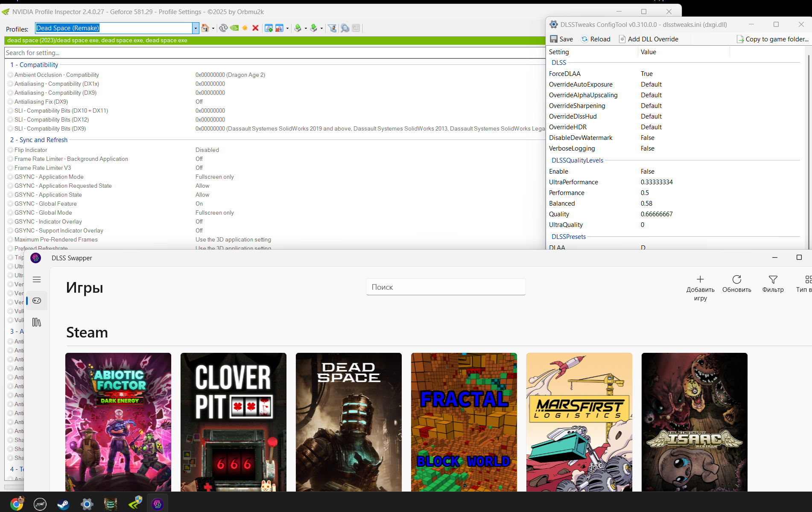Open the dropdown arrow next to the home icon
The image size is (812, 512).
point(213,28)
